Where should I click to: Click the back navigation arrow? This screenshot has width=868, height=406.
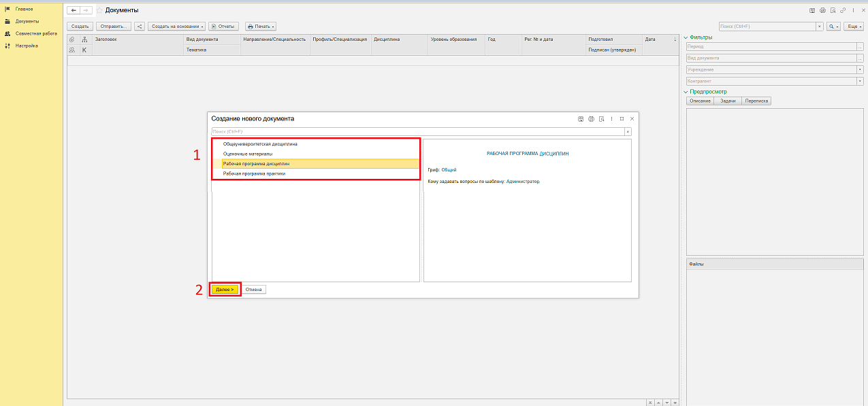tap(74, 10)
